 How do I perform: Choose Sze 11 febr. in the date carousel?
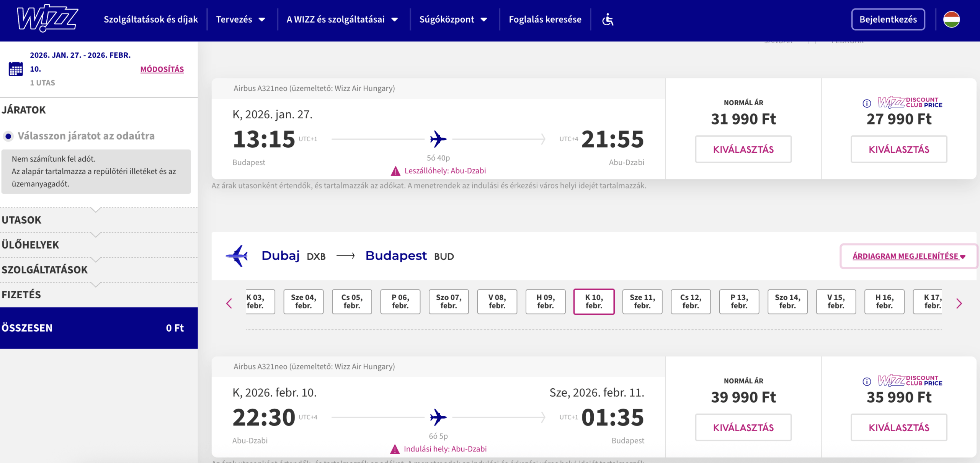point(642,302)
